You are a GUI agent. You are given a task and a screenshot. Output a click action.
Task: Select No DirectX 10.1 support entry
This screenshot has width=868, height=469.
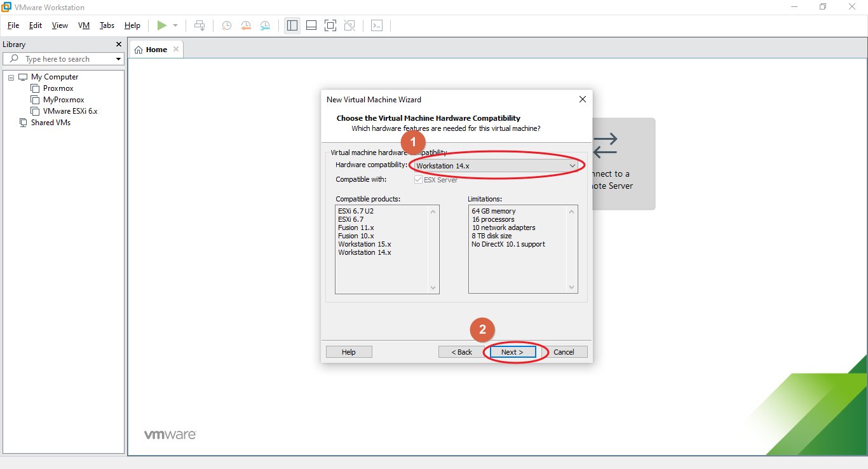tap(508, 244)
